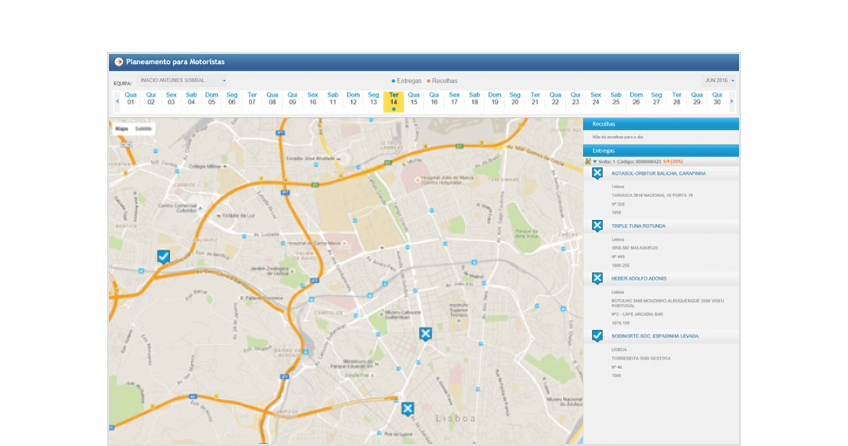The image size is (848, 446).
Task: Click the checkmark delivery marker on the map
Action: click(163, 257)
